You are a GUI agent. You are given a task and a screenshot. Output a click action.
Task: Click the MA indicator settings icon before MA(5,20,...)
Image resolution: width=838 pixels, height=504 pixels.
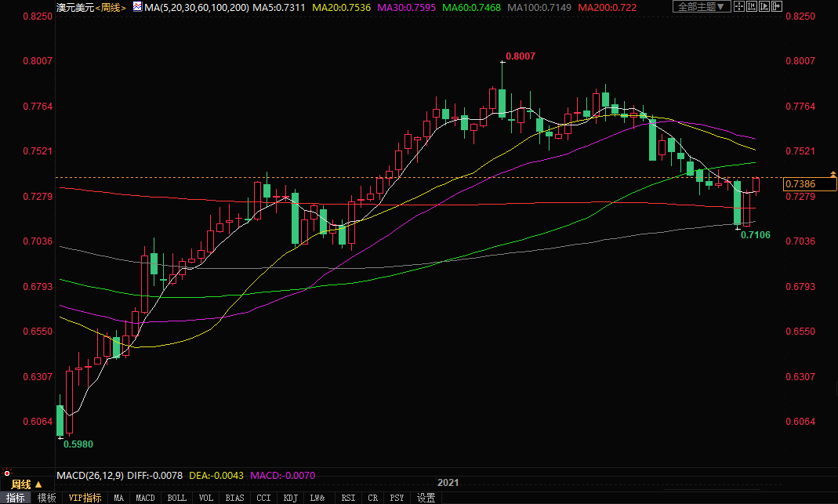pos(137,7)
